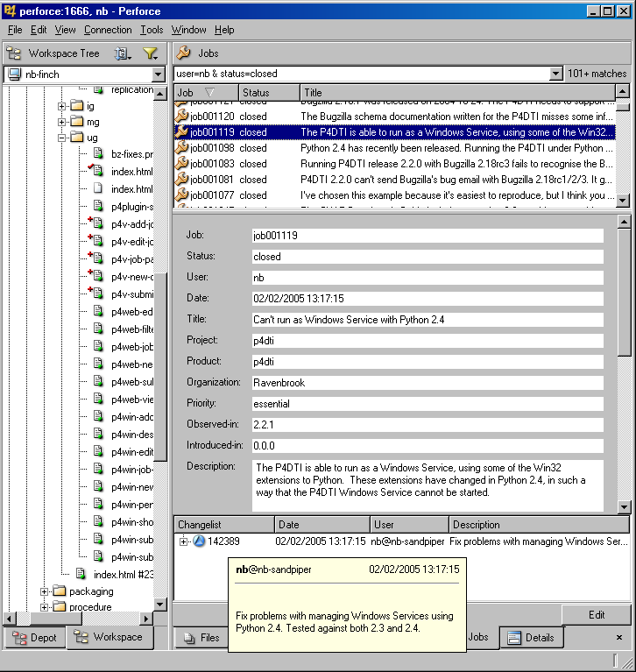Switch to the Details tab
The height and width of the screenshot is (672, 636).
[x=531, y=637]
